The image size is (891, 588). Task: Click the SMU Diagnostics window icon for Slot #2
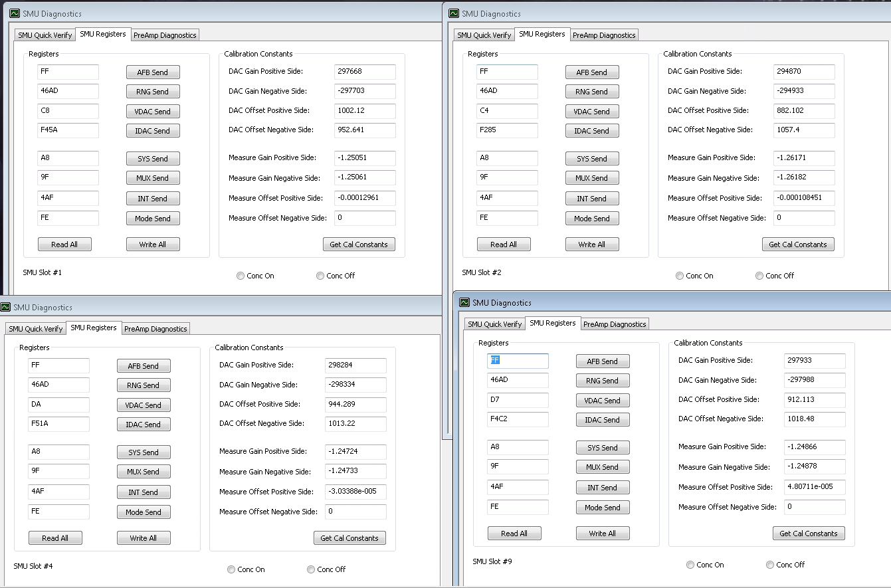coord(454,13)
